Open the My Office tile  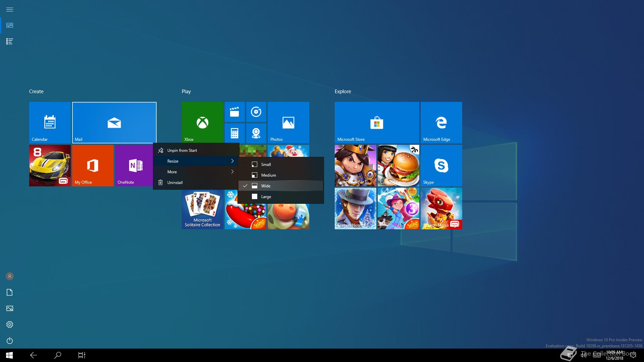[93, 166]
